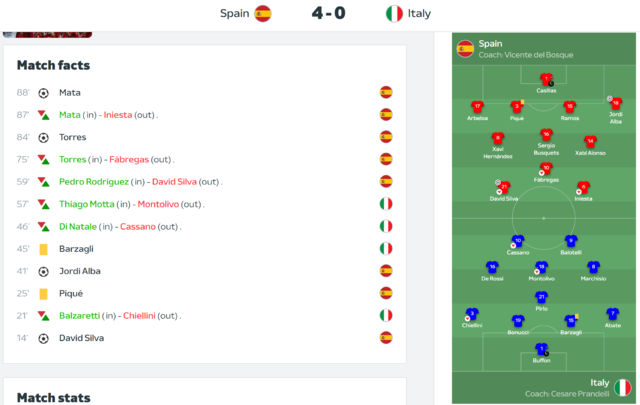The image size is (640, 405).
Task: Click the goal icon next to David Silva at 14'
Action: pyautogui.click(x=43, y=338)
